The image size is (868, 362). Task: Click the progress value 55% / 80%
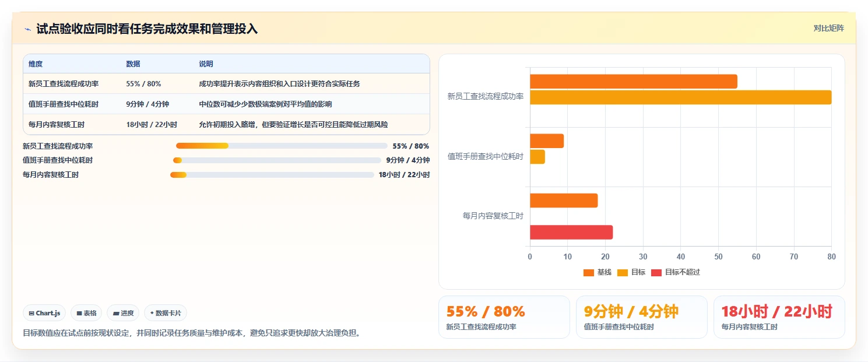411,146
